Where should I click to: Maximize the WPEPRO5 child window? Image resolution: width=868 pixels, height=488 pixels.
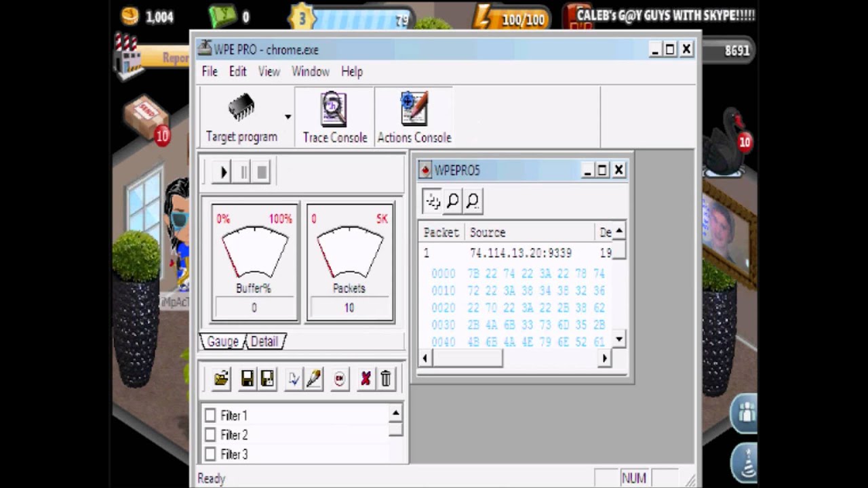(x=602, y=170)
